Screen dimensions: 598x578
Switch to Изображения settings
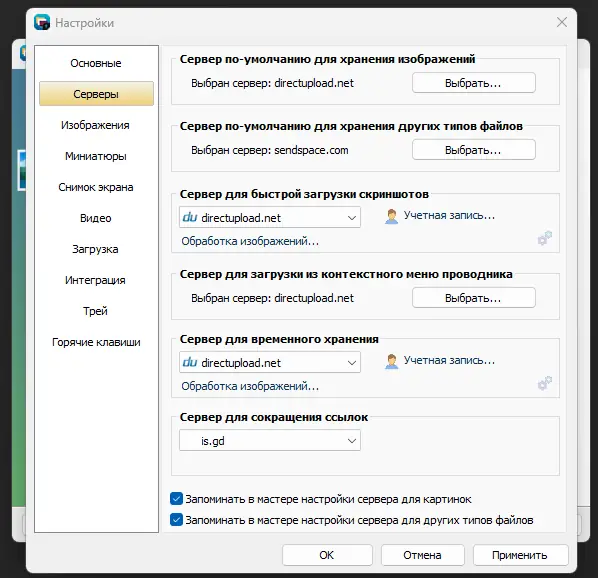96,125
